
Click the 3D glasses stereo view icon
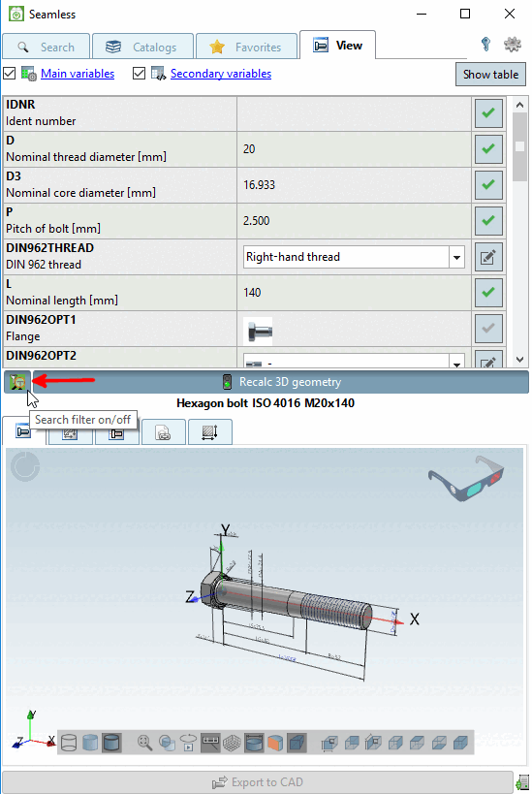[466, 479]
